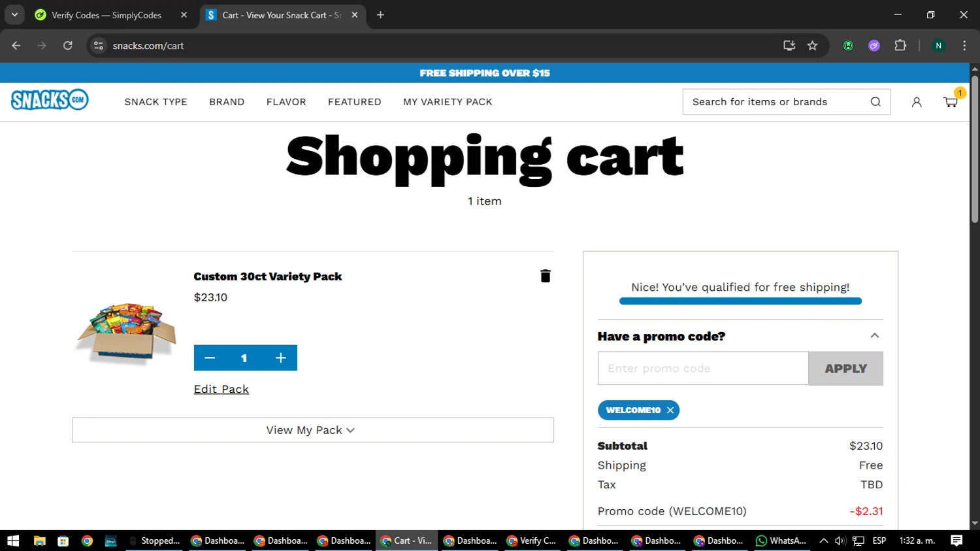The image size is (980, 551).
Task: Open the Extensions puzzle icon
Action: click(x=900, y=45)
